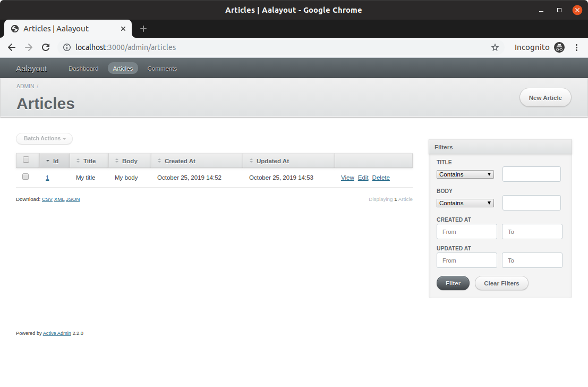Click the Clear Filters button
Image resolution: width=588 pixels, height=387 pixels.
(x=501, y=283)
